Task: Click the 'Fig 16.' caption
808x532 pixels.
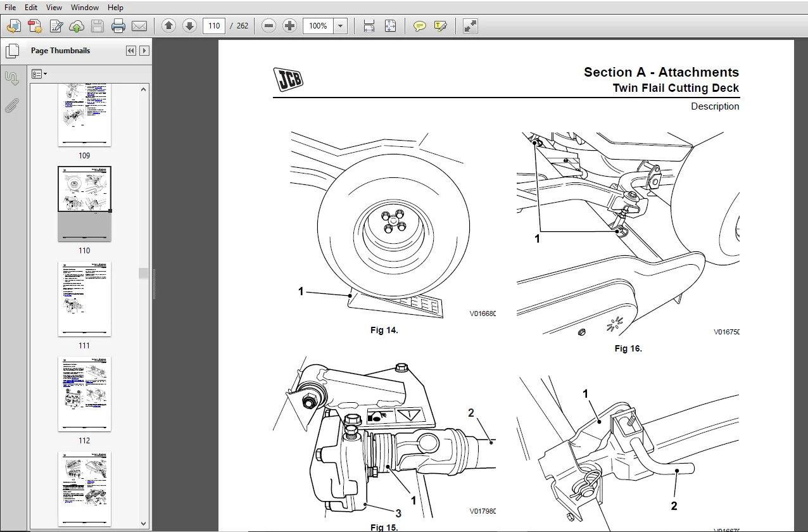Action: pyautogui.click(x=628, y=348)
